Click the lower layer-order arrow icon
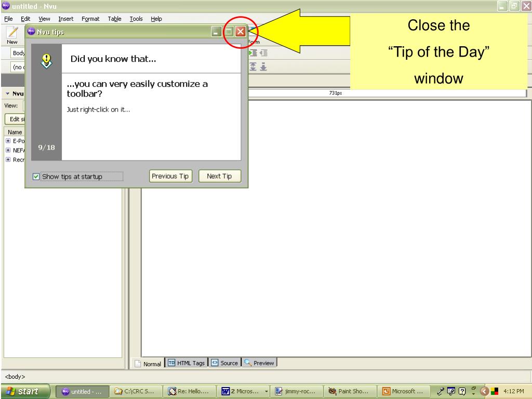This screenshot has height=399, width=532. pos(263,66)
